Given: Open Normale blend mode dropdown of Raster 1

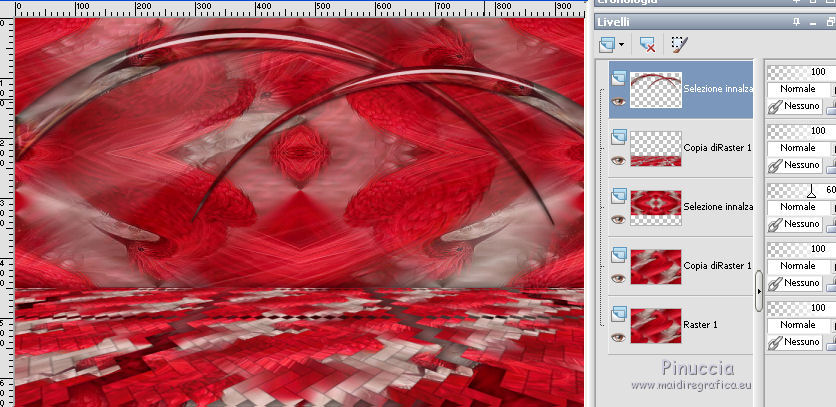Looking at the screenshot, I should (800, 325).
